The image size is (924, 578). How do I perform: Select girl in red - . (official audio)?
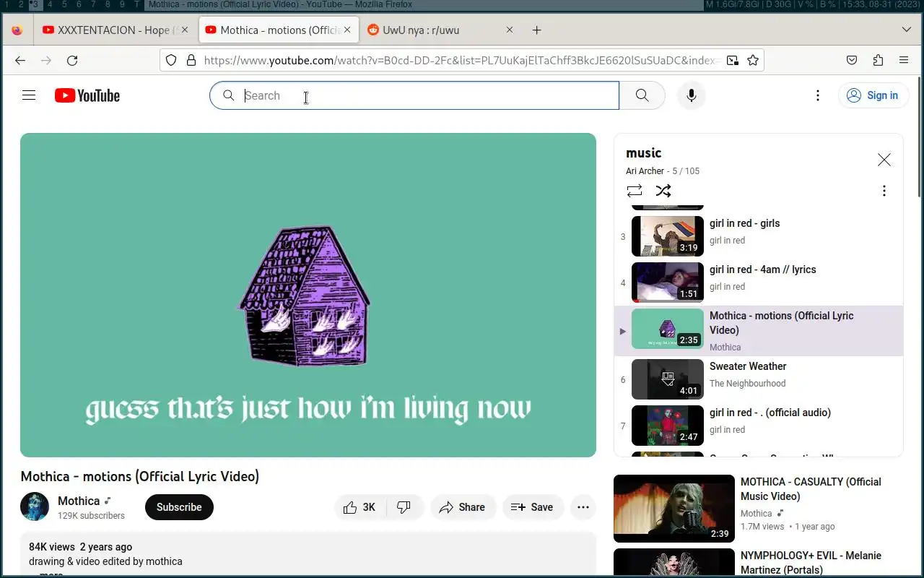point(758,426)
